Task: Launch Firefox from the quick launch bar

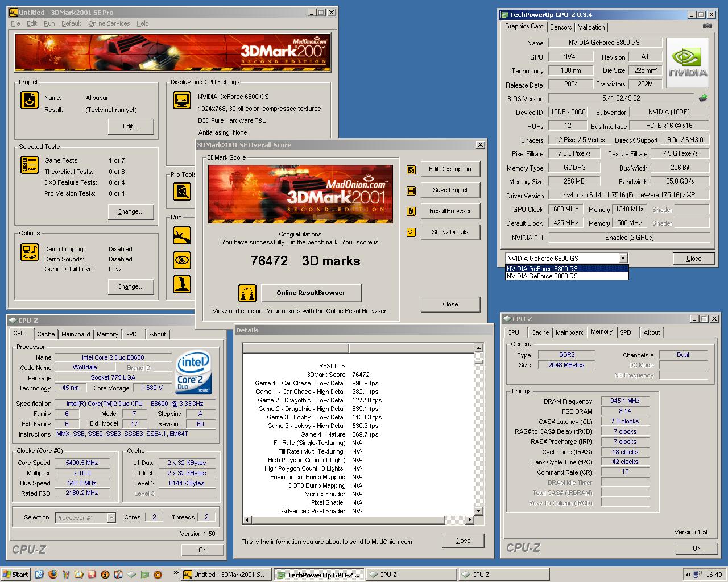Action: 53,575
